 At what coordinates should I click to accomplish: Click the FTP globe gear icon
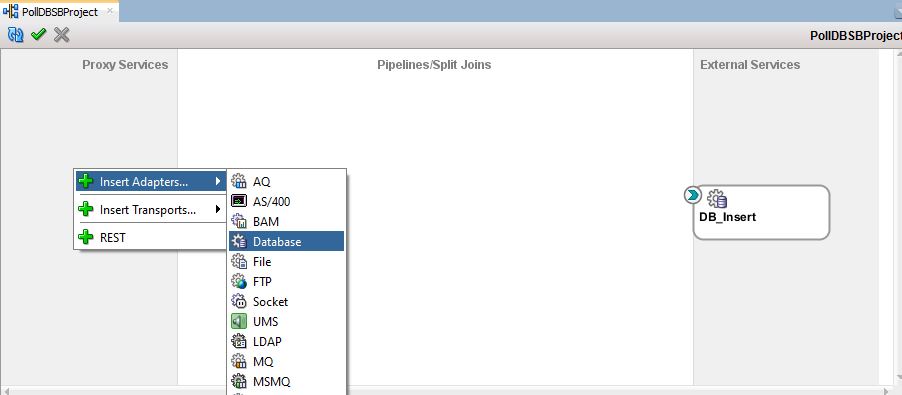pyautogui.click(x=239, y=282)
